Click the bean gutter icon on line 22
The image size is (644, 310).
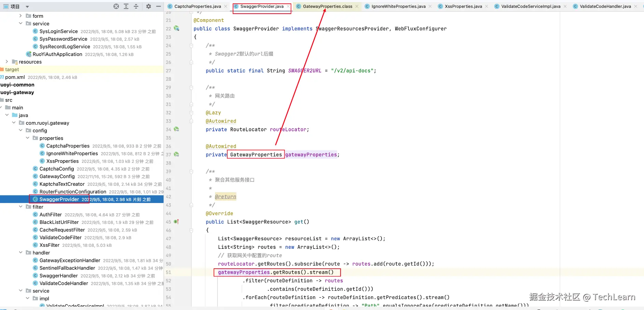pyautogui.click(x=176, y=28)
